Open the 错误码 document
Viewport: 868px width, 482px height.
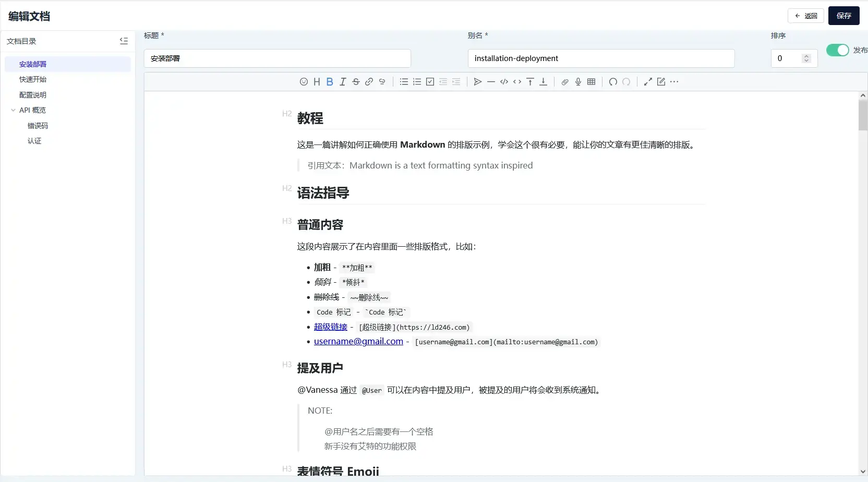point(38,126)
